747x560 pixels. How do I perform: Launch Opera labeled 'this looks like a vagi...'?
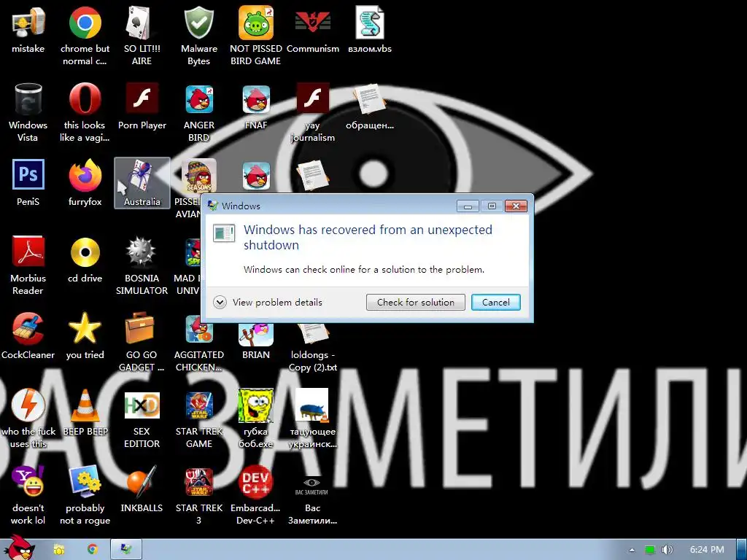85,99
